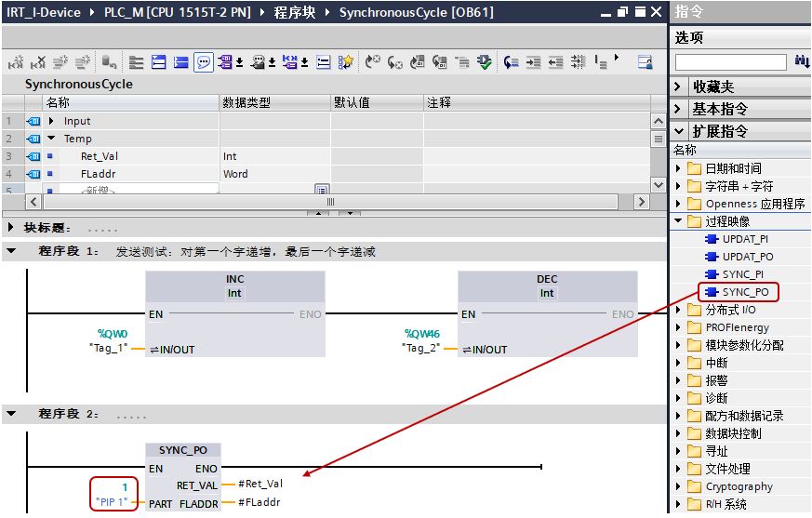Image resolution: width=812 pixels, height=518 pixels.
Task: Click the toolbar overflow arrow
Action: pos(617,58)
